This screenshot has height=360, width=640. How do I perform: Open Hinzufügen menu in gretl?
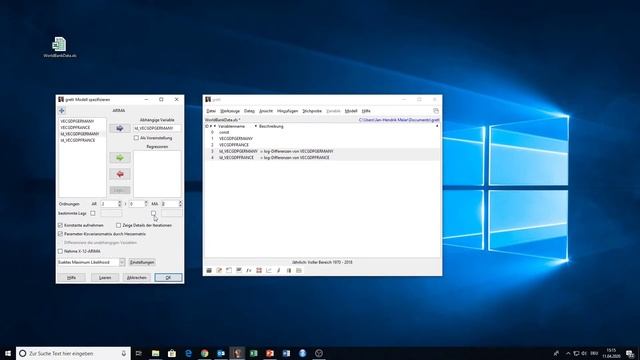click(x=287, y=111)
